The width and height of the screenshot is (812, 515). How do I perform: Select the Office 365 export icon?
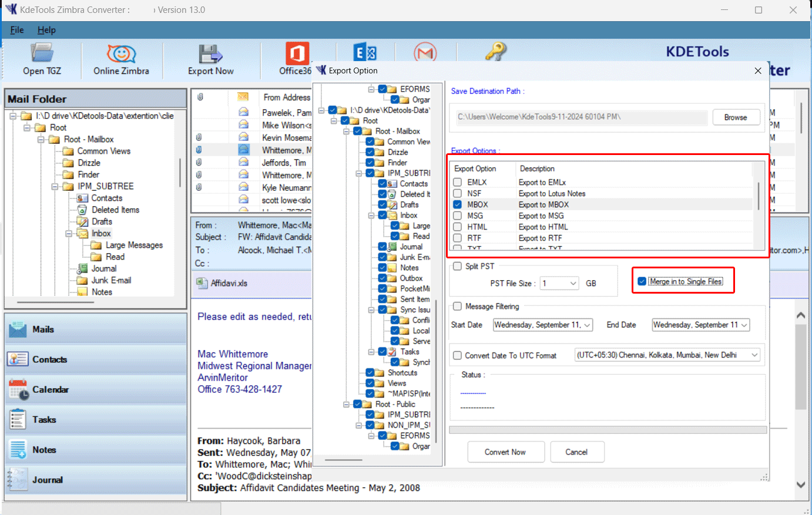pos(297,53)
